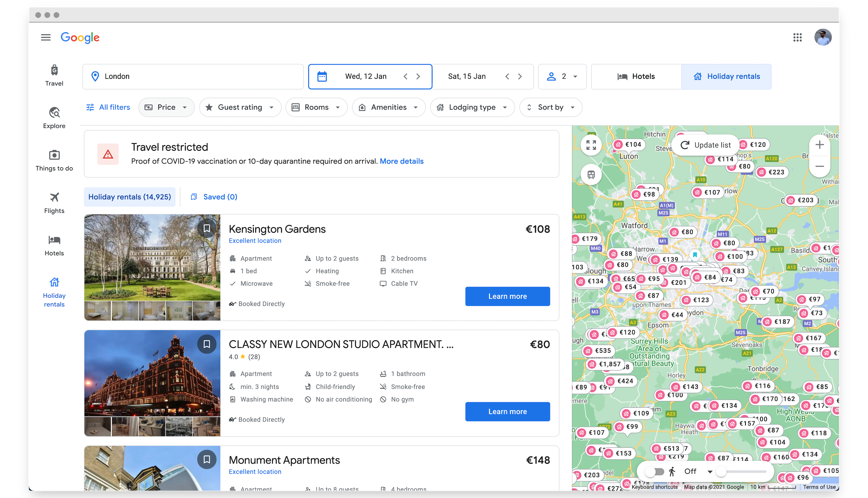Go to the Google logo homepage

80,37
